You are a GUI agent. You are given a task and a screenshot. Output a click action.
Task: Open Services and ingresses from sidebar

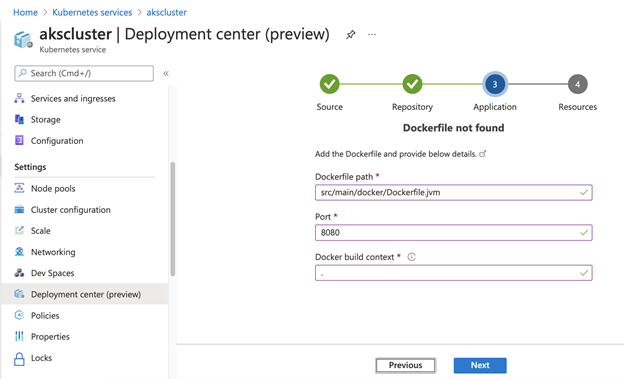[x=73, y=98]
